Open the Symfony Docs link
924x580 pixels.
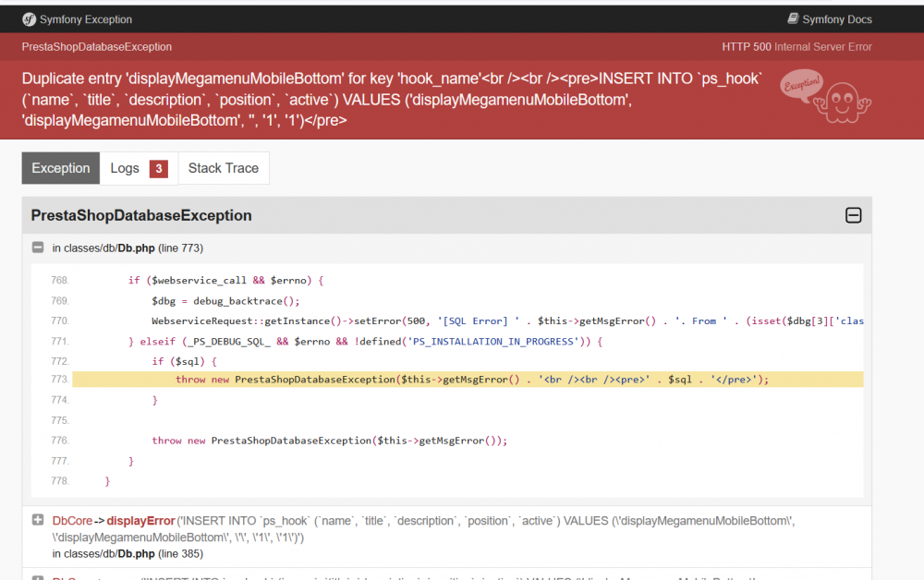(x=830, y=19)
